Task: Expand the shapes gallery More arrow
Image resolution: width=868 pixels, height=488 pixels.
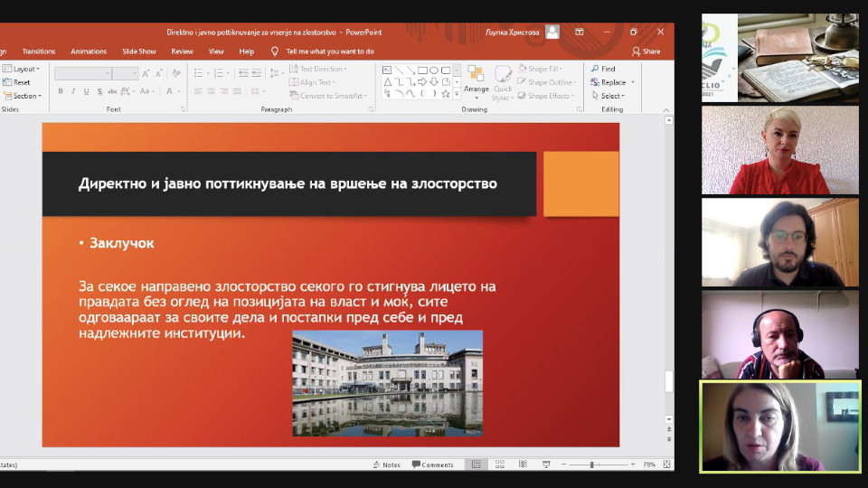Action: [x=457, y=95]
